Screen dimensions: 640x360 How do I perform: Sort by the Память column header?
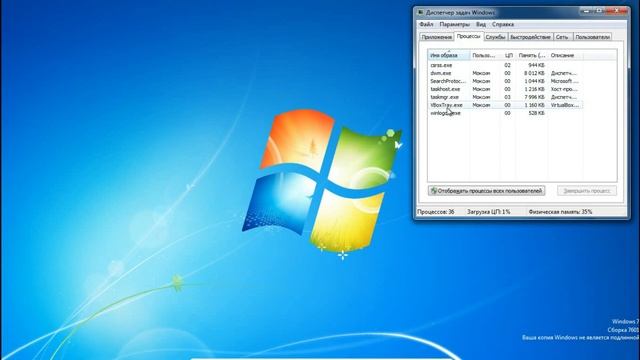[x=532, y=55]
